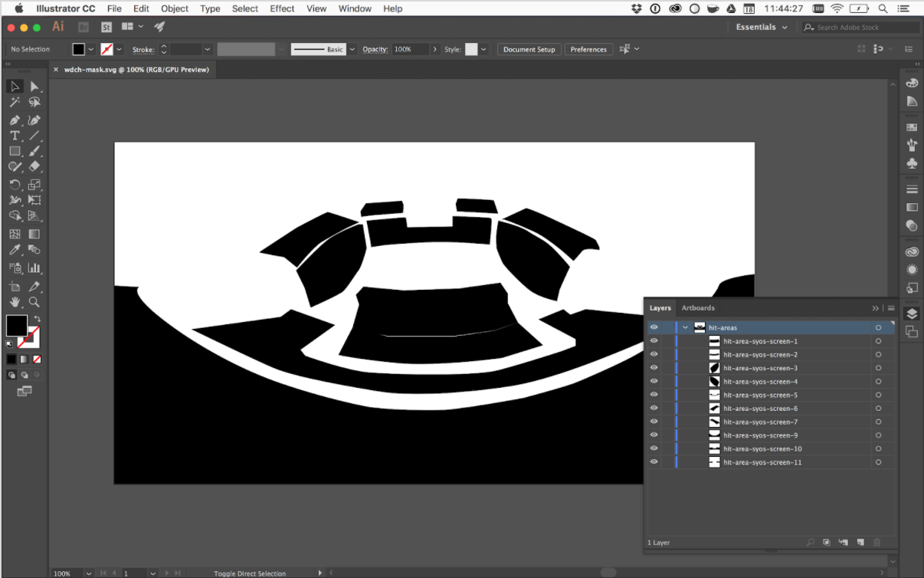Open Adobe Stock via the St icon
The image size is (924, 578).
(x=106, y=27)
